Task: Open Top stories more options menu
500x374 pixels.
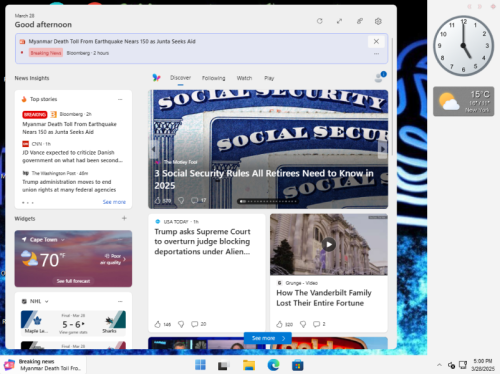Action: [120, 99]
